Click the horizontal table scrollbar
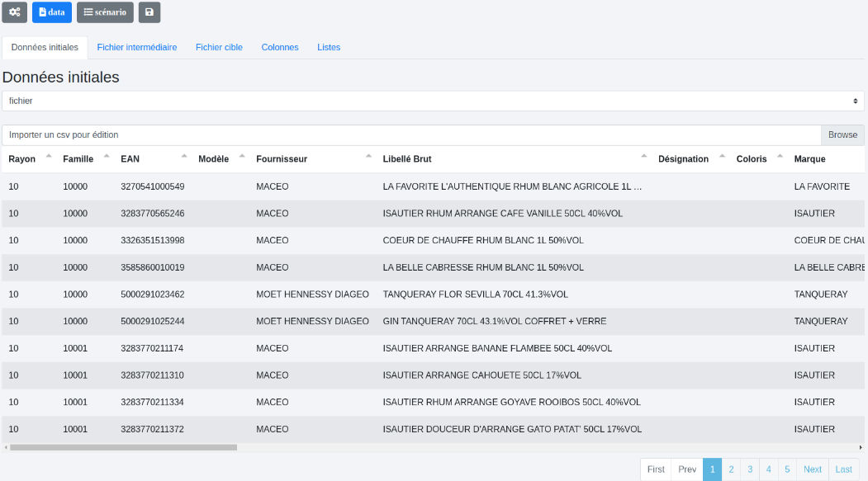 (x=124, y=447)
